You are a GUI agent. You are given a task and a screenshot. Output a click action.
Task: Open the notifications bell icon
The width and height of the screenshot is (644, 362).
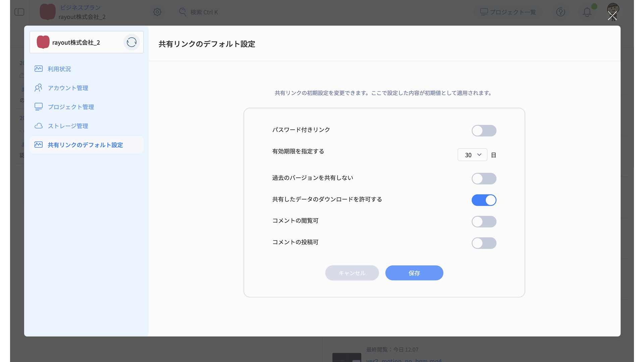pyautogui.click(x=587, y=12)
